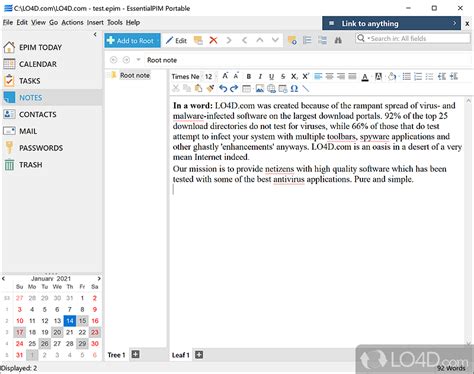
Task: Open the PASSWORDS module
Action: 52,148
